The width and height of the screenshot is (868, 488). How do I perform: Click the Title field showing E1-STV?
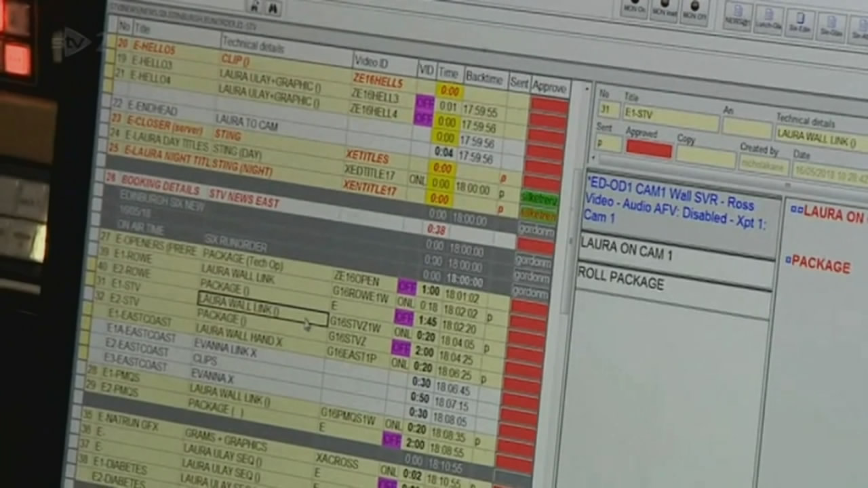[x=671, y=118]
